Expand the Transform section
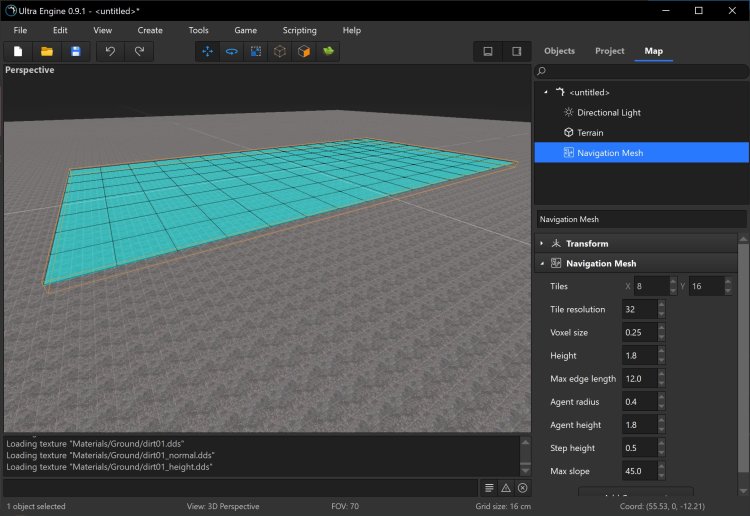Viewport: 750px width, 516px height. (542, 243)
